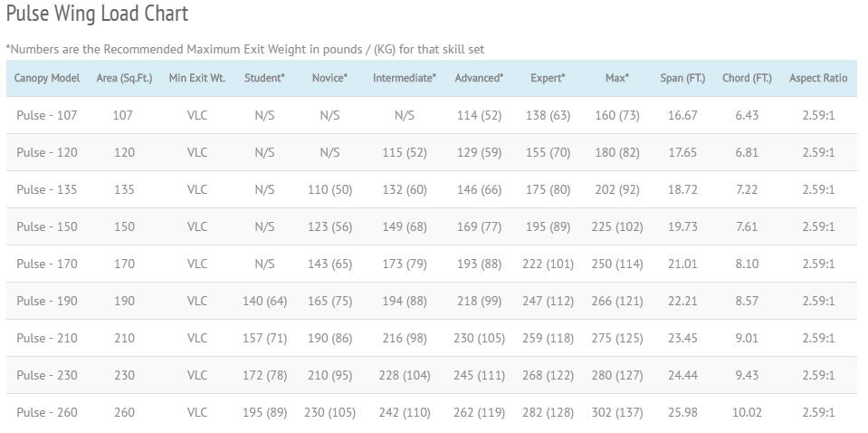This screenshot has height=433, width=868.
Task: Select the Pulse - 260 row label
Action: [47, 412]
